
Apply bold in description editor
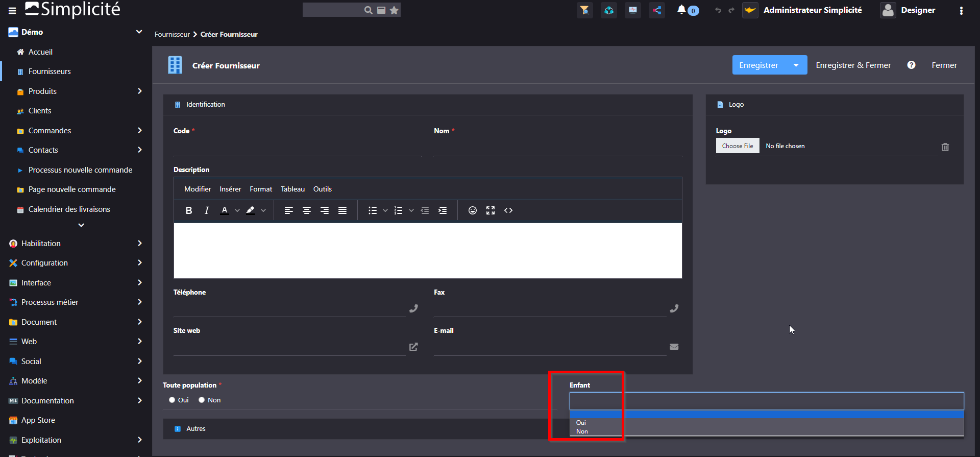[189, 210]
